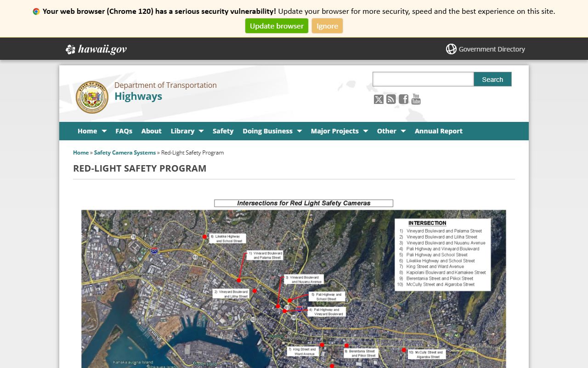The width and height of the screenshot is (588, 368).
Task: Open the Government Directory link
Action: [x=492, y=49]
